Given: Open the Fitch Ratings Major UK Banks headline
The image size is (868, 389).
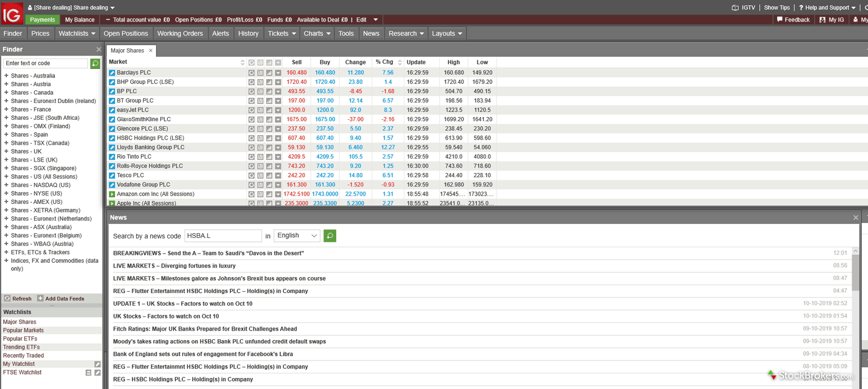Looking at the screenshot, I should [x=205, y=329].
